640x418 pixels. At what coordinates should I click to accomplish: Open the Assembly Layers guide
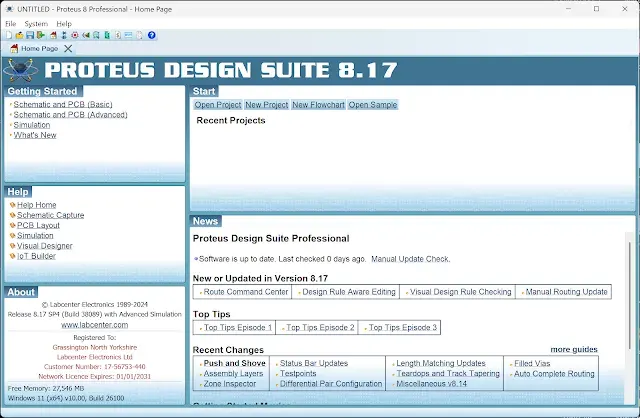233,374
